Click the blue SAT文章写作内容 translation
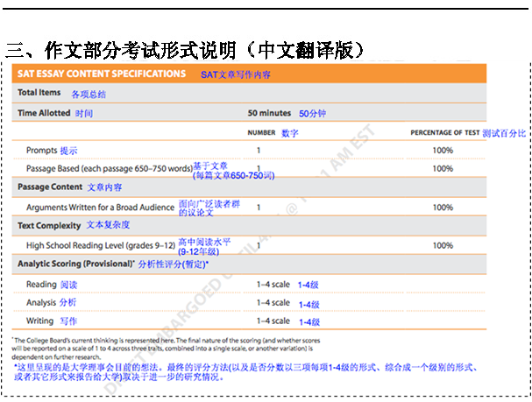532x402 pixels. pyautogui.click(x=236, y=74)
